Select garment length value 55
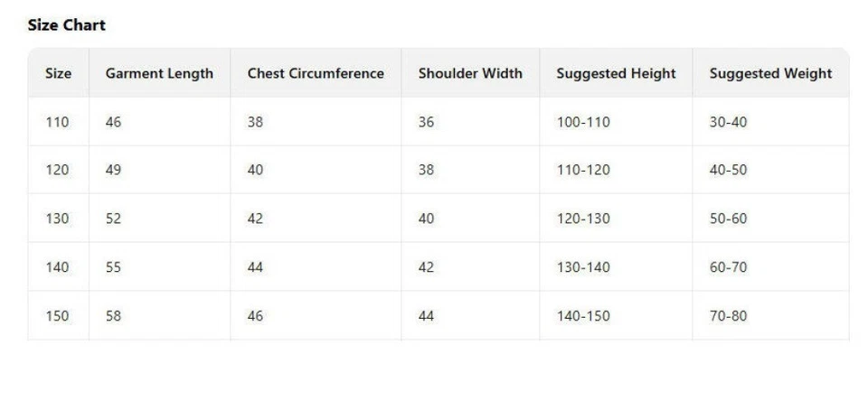The image size is (868, 401). (113, 267)
